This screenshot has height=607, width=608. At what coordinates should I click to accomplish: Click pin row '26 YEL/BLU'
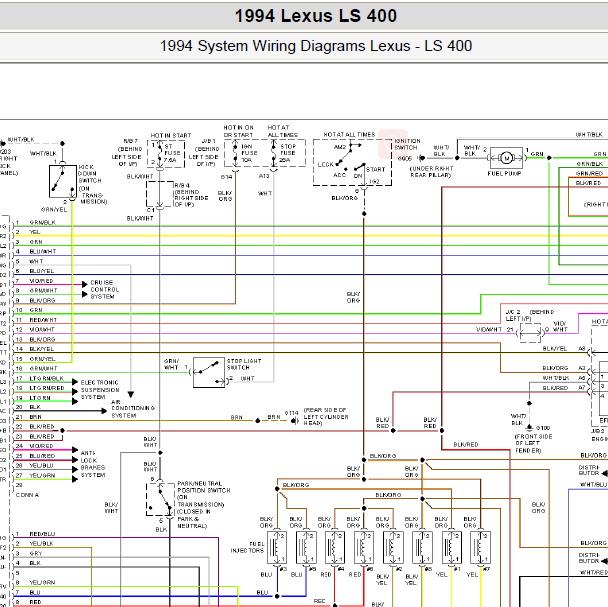[34, 465]
